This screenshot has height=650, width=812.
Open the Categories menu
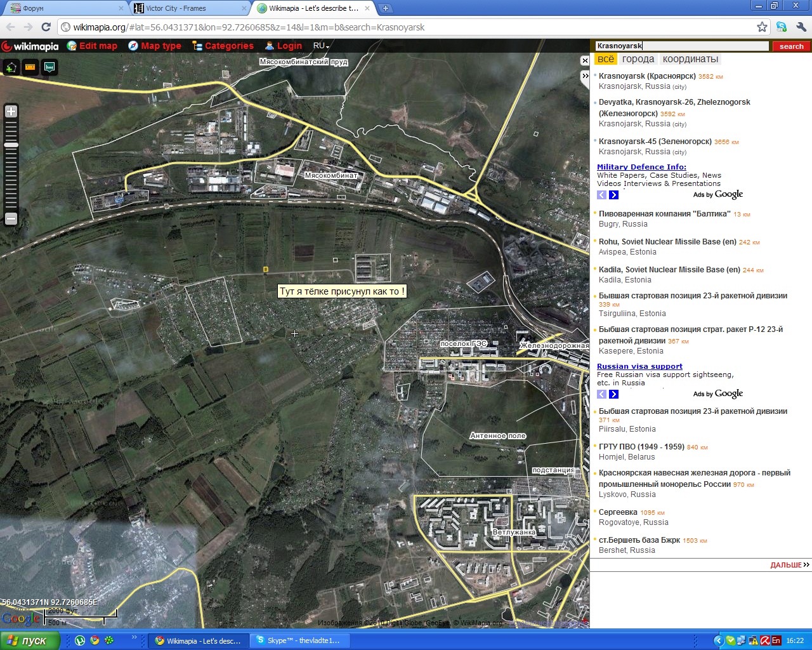tap(223, 46)
